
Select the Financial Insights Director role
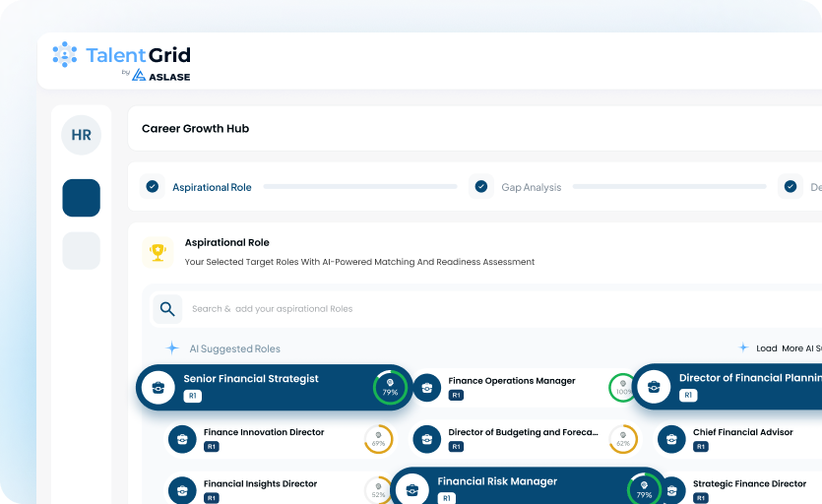tap(278, 488)
